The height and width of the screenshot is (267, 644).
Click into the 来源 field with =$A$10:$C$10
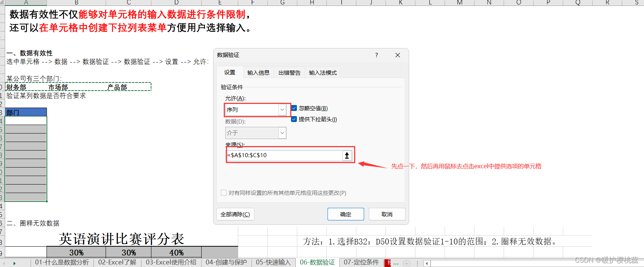coord(284,155)
